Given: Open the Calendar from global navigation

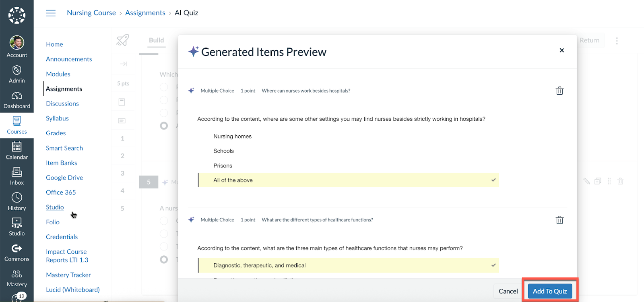Looking at the screenshot, I should coord(17,151).
